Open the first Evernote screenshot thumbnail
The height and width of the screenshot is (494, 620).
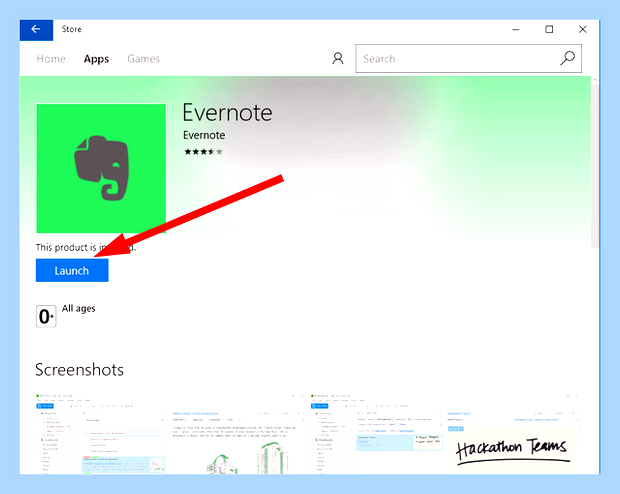pyautogui.click(x=170, y=433)
